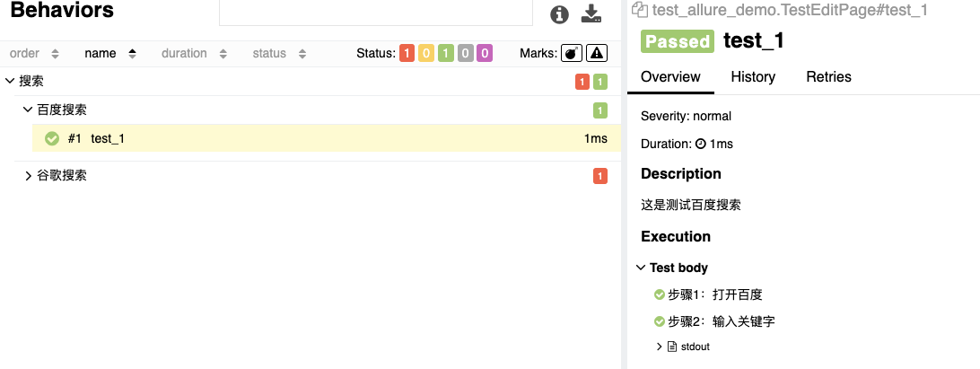980x369 pixels.
Task: Click the green count badge on 百度搜索 row
Action: (600, 111)
